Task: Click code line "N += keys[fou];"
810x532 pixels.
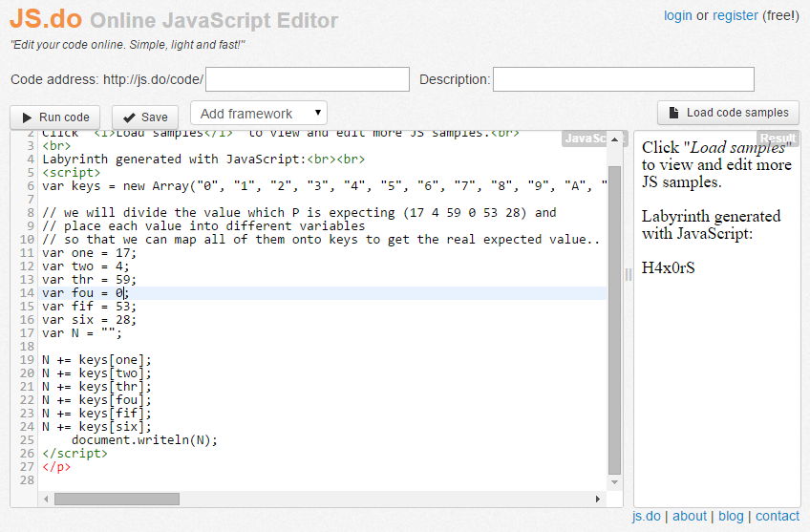Action: (x=97, y=400)
